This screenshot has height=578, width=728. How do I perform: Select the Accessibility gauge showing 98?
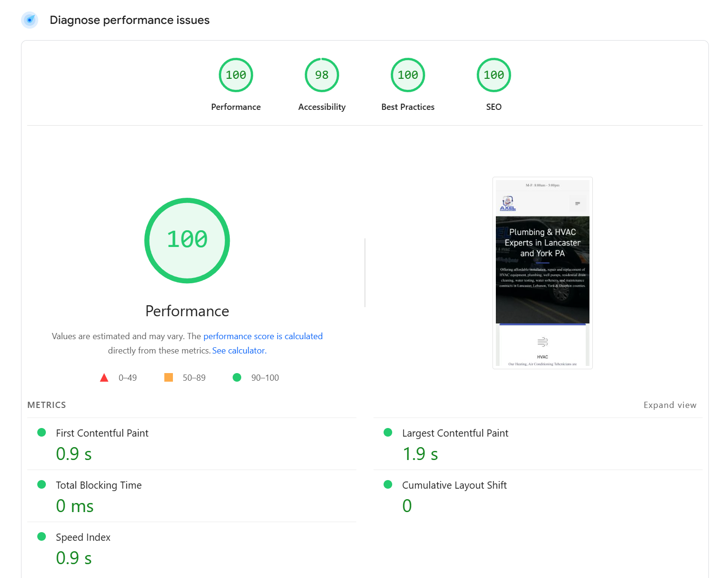coord(321,75)
